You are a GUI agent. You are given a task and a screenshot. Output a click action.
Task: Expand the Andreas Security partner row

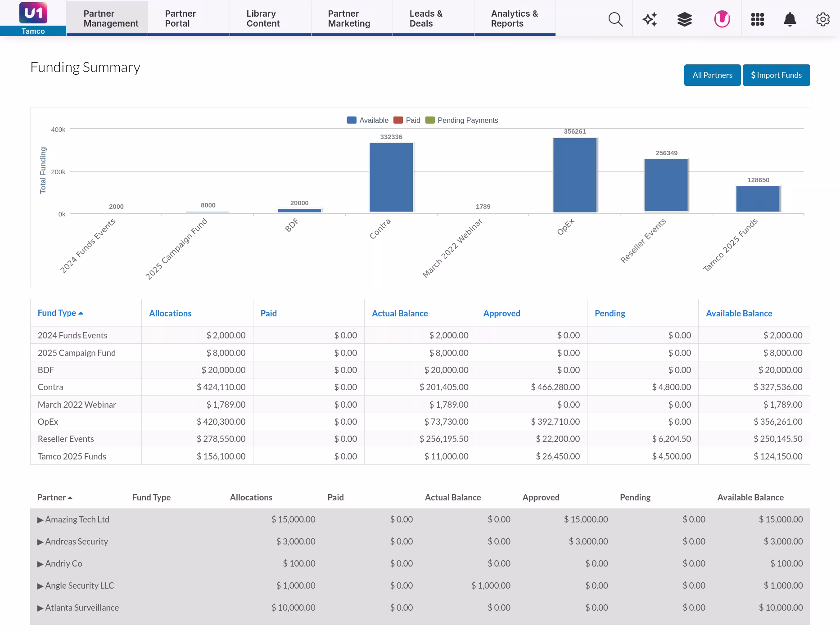coord(41,542)
